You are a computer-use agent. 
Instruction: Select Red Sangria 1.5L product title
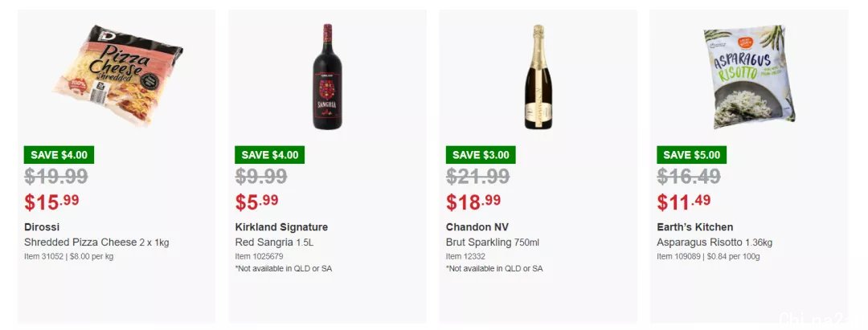tap(274, 242)
